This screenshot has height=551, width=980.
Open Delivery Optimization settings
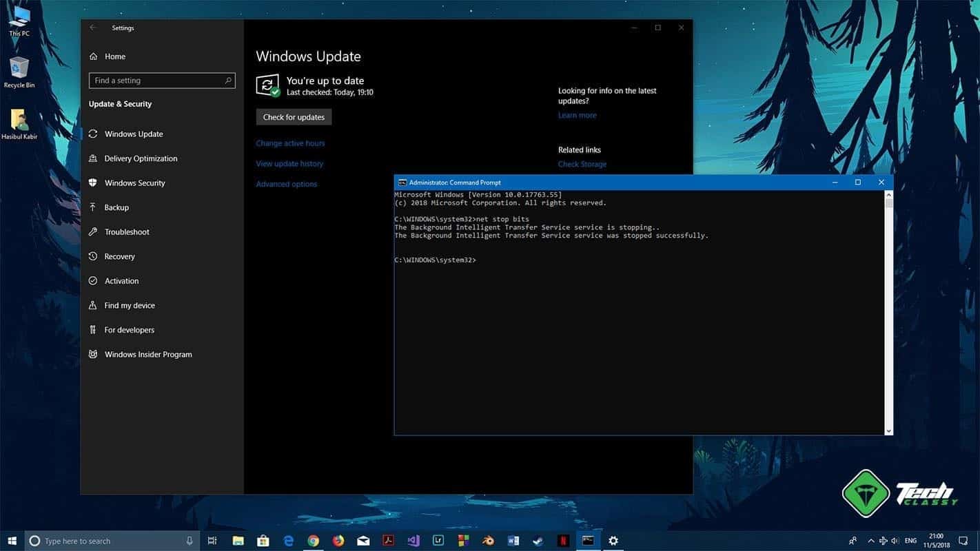point(140,158)
